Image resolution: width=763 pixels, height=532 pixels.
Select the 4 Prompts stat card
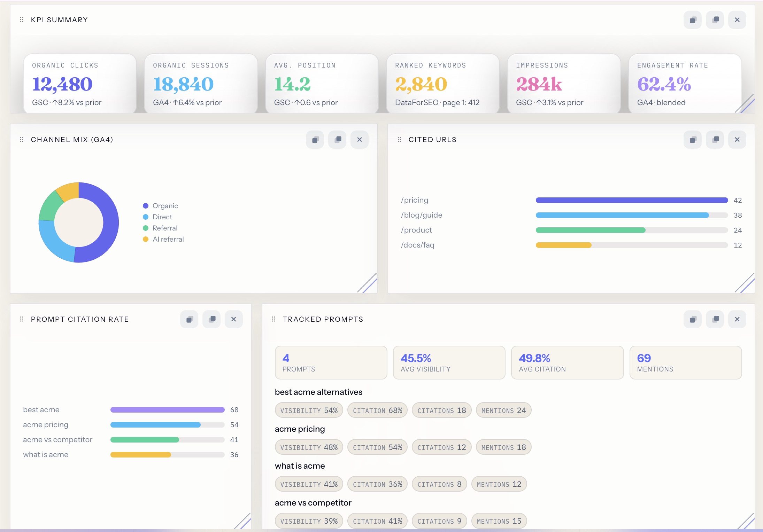point(331,362)
